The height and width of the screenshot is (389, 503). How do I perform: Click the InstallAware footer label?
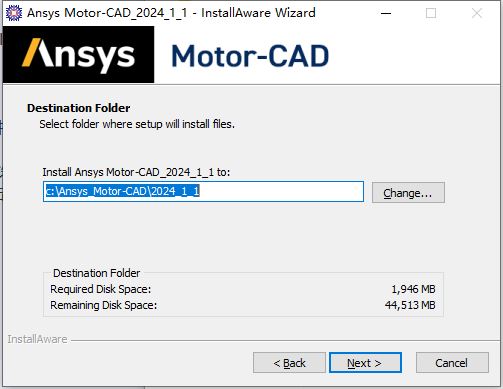click(37, 339)
